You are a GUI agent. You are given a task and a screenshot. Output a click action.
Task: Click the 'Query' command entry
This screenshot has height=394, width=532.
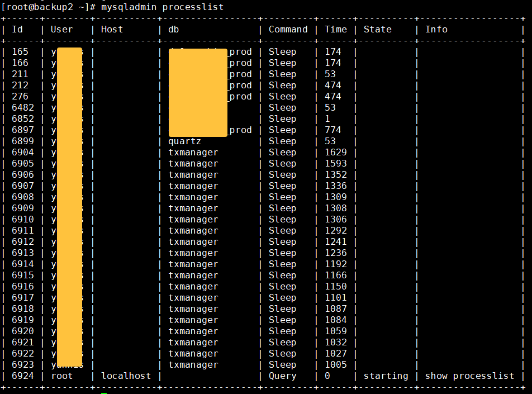point(283,376)
